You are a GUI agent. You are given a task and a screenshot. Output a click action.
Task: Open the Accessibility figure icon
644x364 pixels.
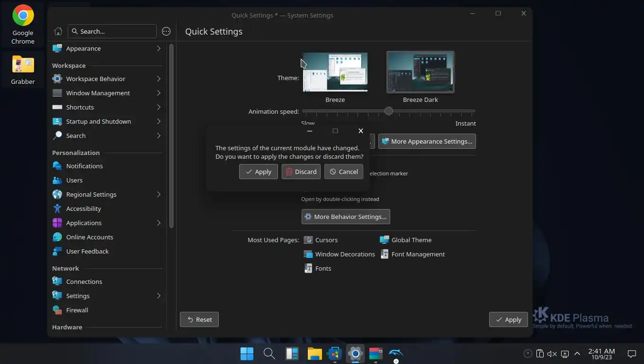(x=57, y=209)
